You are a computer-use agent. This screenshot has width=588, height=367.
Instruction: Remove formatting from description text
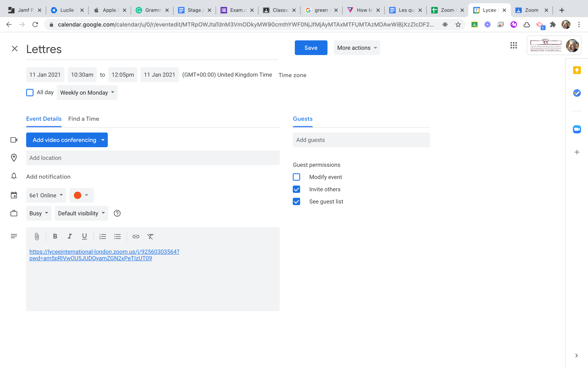(x=150, y=237)
